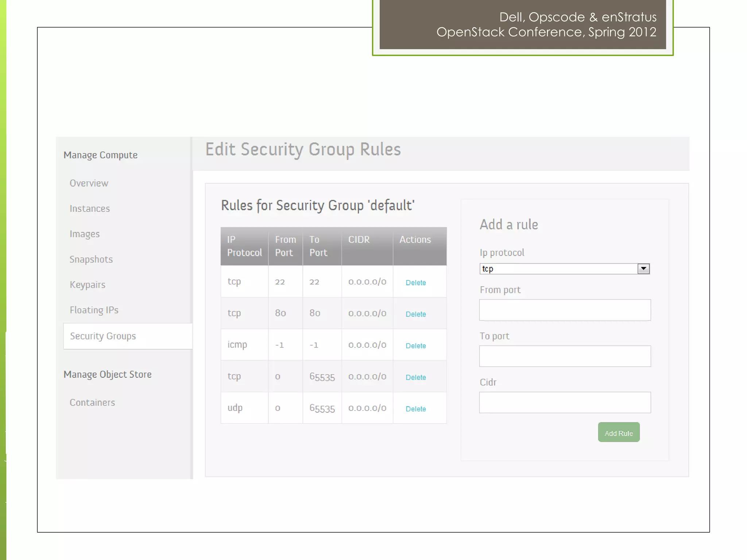Click the tcp protocol select box
This screenshot has width=747, height=560.
[x=558, y=269]
